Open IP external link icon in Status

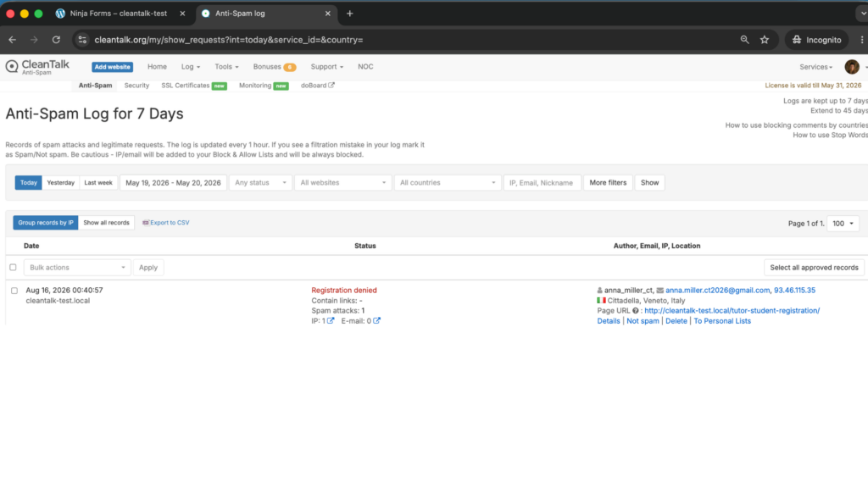click(x=331, y=321)
